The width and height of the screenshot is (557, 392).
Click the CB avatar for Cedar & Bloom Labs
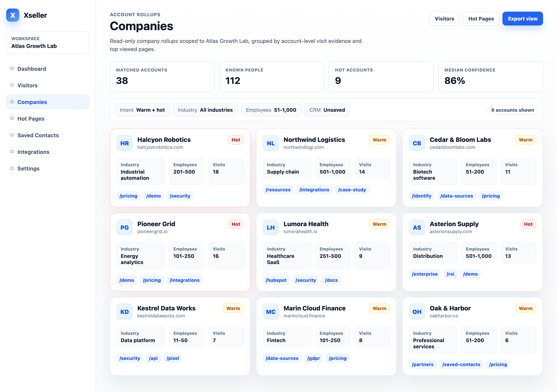click(x=417, y=143)
